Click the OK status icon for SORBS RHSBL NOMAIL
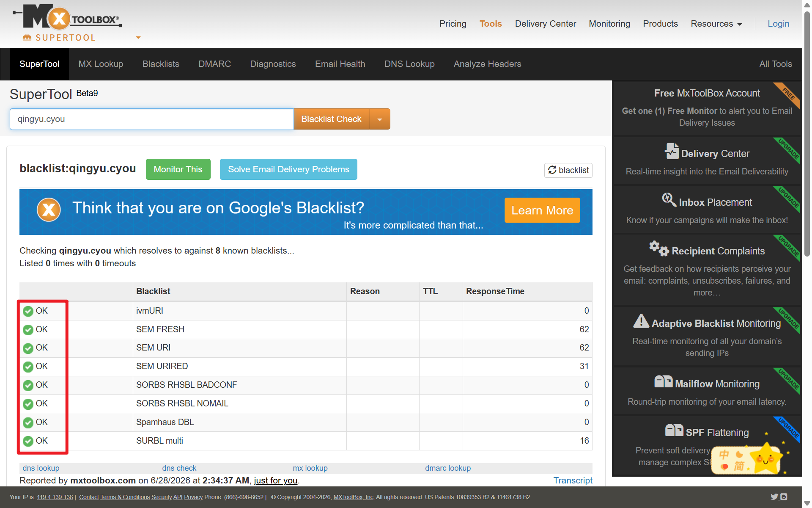This screenshot has width=812, height=508. [28, 404]
